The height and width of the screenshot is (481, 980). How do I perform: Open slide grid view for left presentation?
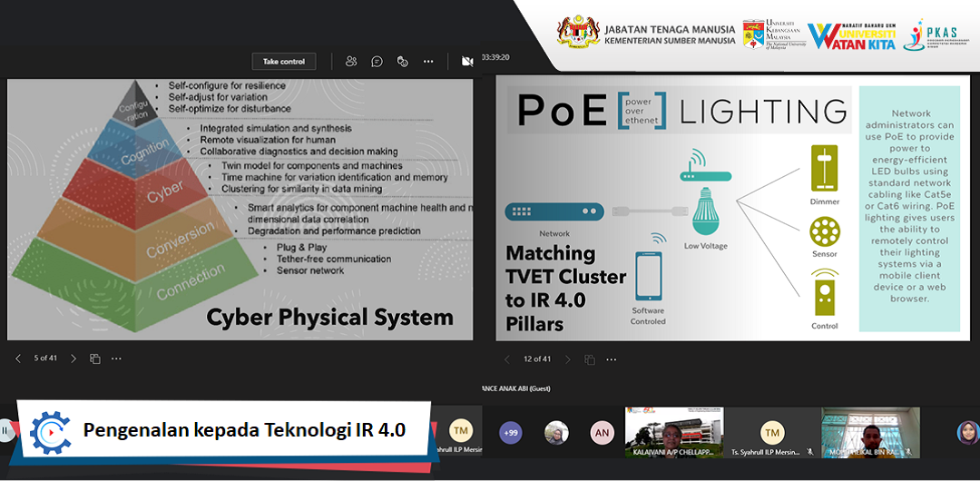[95, 358]
